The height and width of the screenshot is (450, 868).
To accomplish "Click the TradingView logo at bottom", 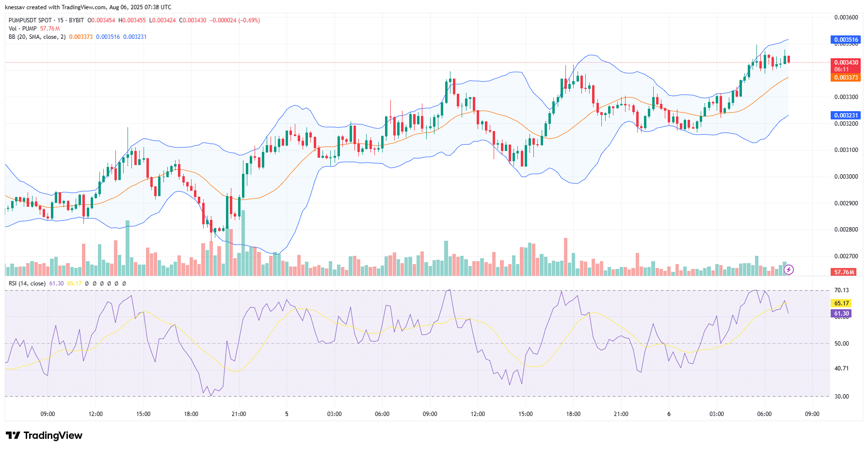I will pos(44,435).
